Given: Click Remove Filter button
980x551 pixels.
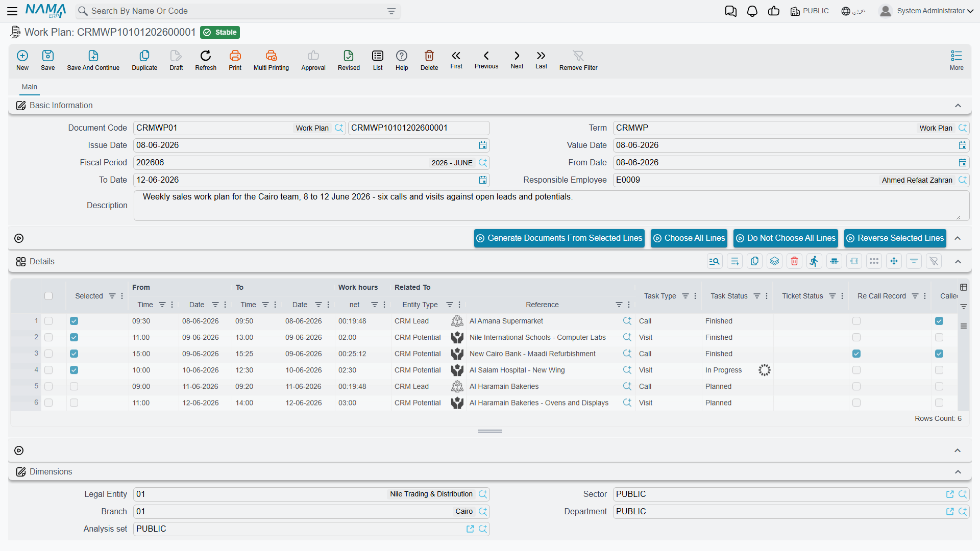Looking at the screenshot, I should (x=578, y=60).
